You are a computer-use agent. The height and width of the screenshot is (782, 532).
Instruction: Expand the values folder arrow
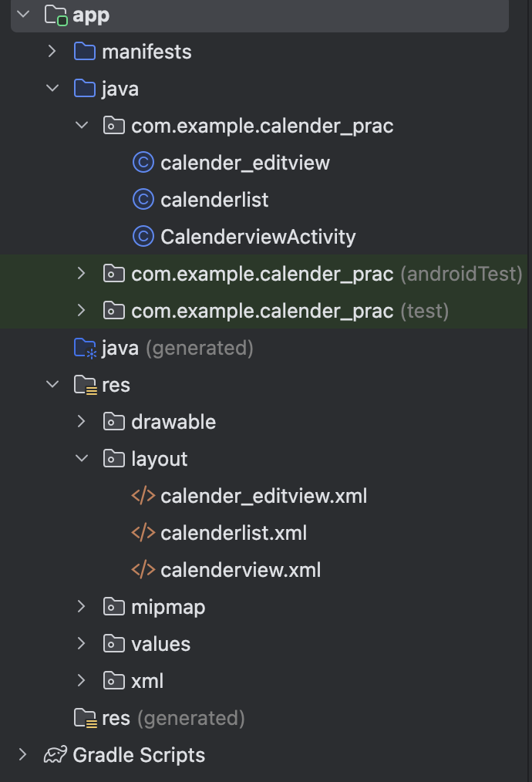81,643
